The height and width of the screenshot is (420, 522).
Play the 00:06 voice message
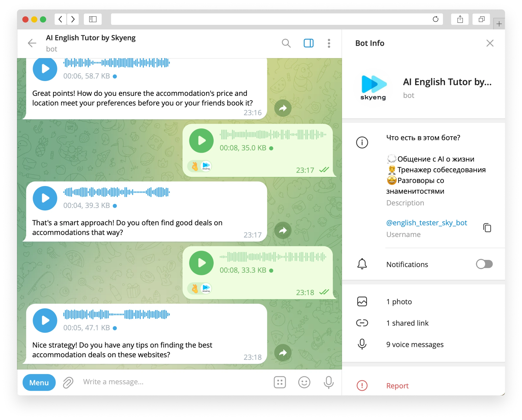click(45, 69)
